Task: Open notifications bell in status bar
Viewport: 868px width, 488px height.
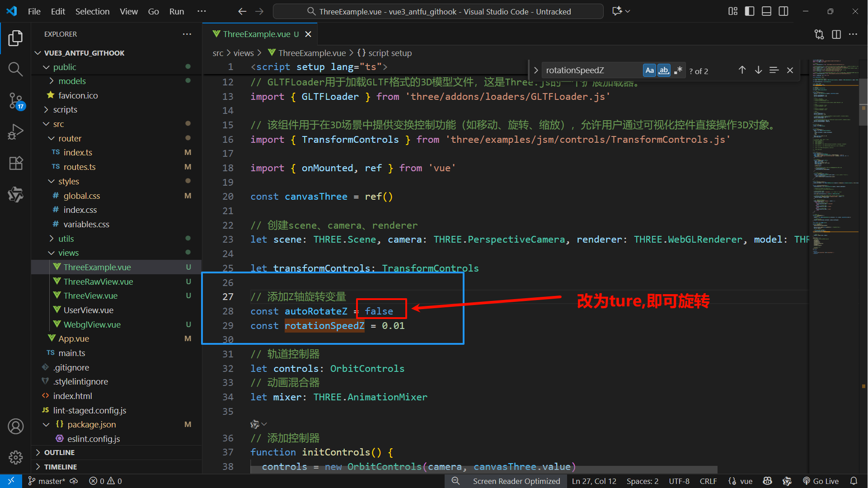Action: [x=854, y=481]
